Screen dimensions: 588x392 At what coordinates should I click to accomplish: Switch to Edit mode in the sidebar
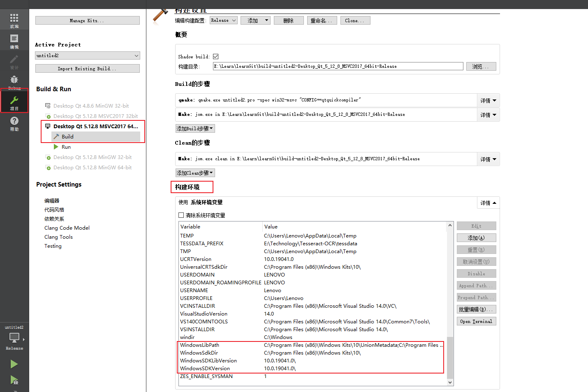14,40
